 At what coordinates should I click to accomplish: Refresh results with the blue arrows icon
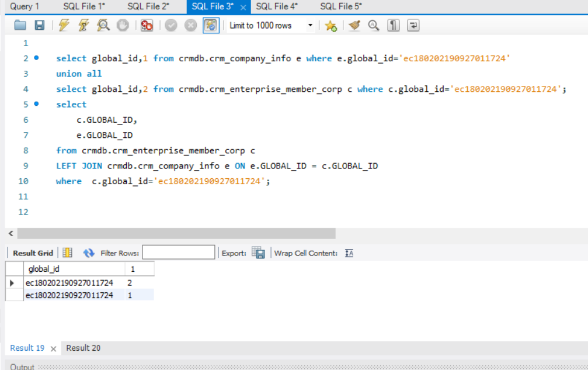point(89,253)
